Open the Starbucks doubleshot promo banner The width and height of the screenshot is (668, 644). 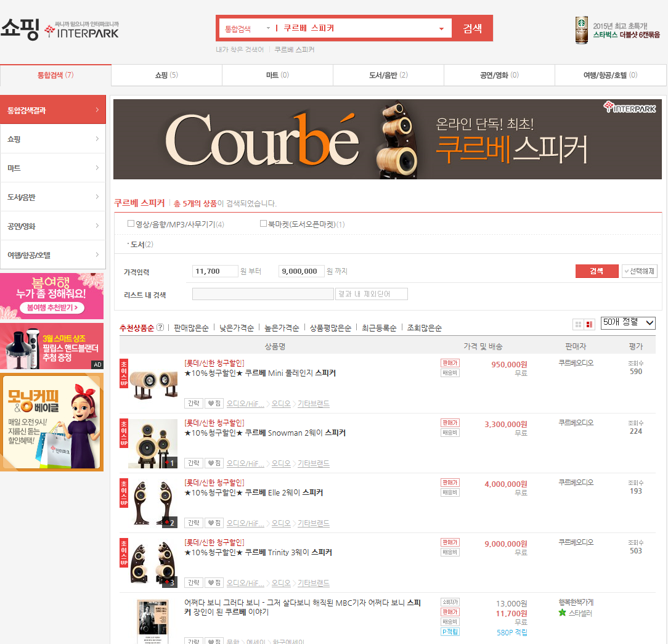(617, 30)
